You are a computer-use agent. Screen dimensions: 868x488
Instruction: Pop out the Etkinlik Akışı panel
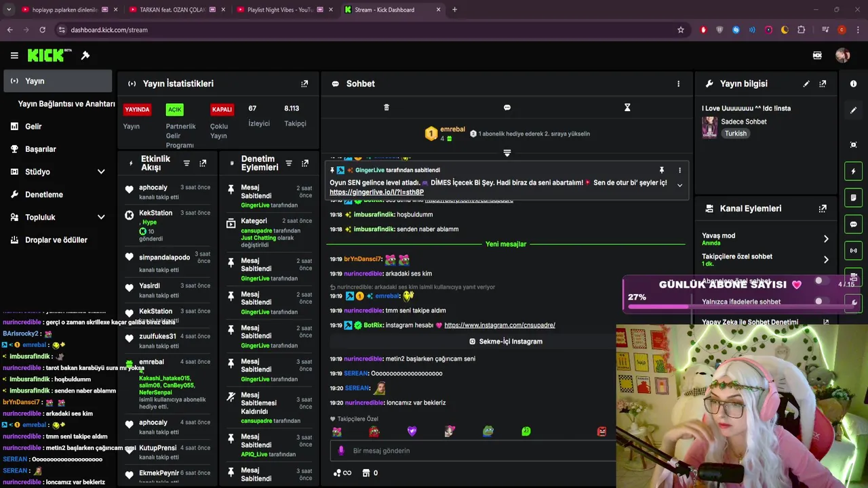(x=203, y=163)
